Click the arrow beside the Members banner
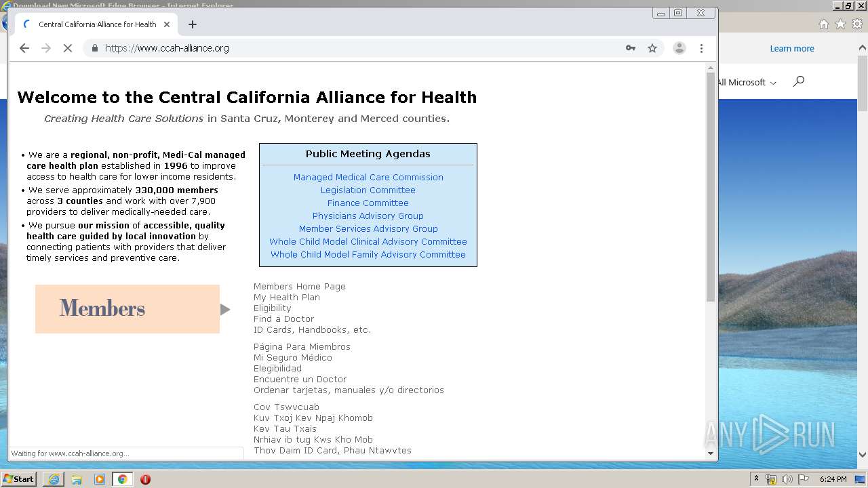This screenshot has height=488, width=868. 225,310
